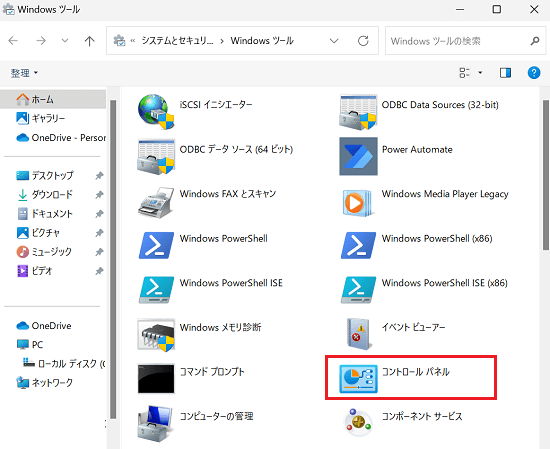Click the refresh button in address bar
This screenshot has height=449, width=550.
363,41
